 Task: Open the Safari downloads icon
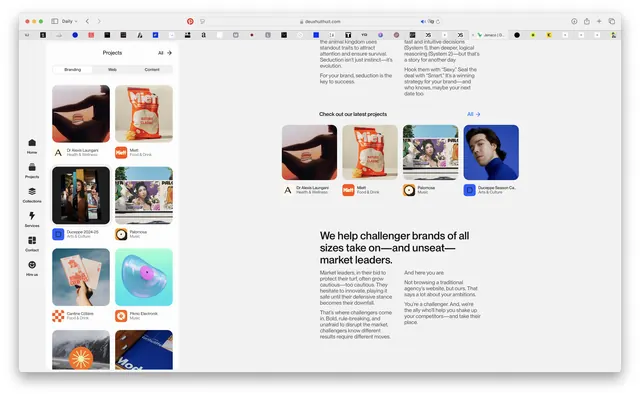pos(574,21)
